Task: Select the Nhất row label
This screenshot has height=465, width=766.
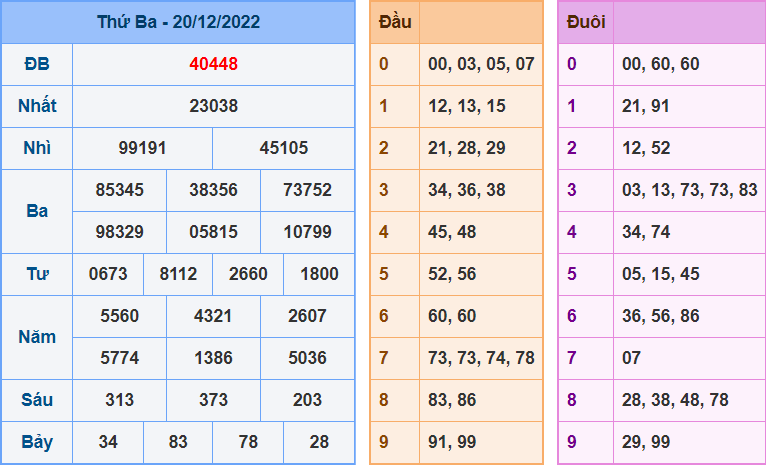Action: (x=37, y=106)
